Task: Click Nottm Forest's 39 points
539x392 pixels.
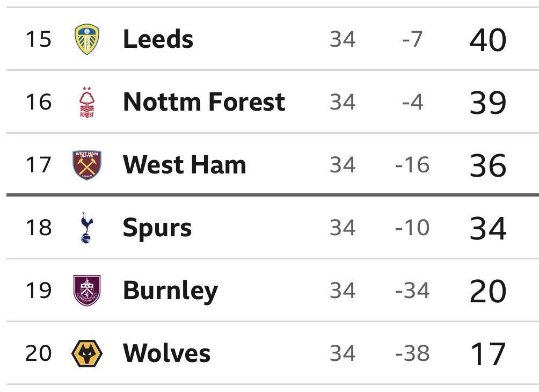Action: click(487, 103)
